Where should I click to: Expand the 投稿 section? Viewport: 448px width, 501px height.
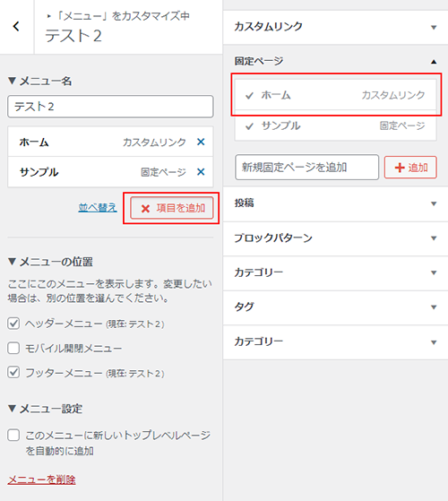[335, 203]
